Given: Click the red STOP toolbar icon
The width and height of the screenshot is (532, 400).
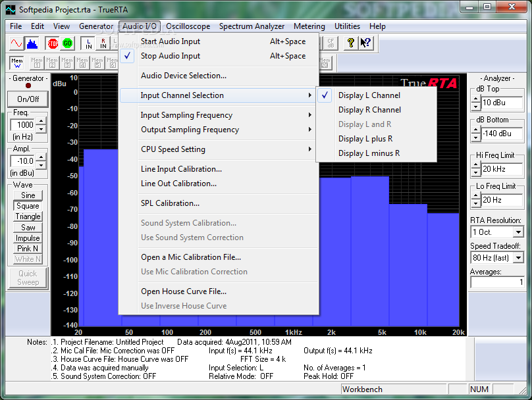Looking at the screenshot, I should [x=53, y=43].
